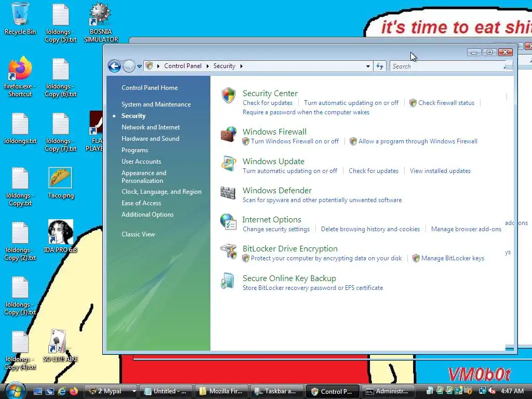Open Clock, Language, and Region category
The image size is (532, 399).
[162, 192]
